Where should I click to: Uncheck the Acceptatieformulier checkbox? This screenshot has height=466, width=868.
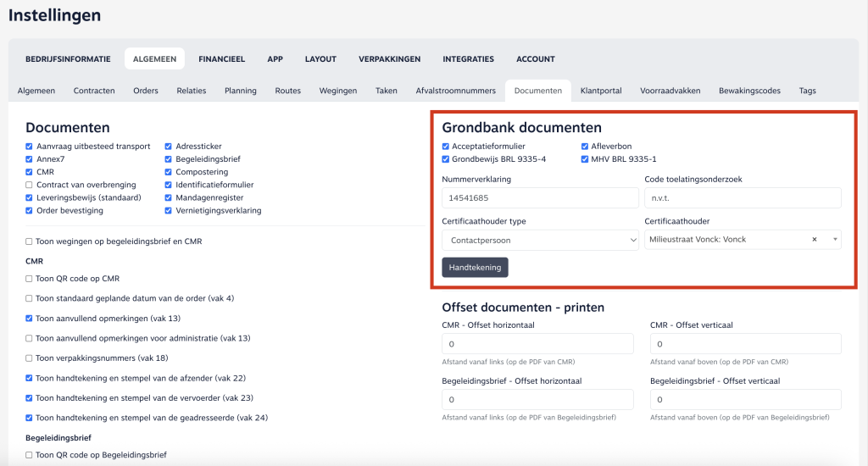coord(446,147)
